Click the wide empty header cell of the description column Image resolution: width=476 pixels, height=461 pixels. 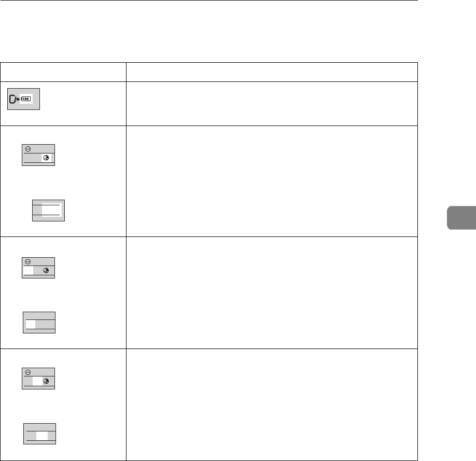pyautogui.click(x=272, y=72)
